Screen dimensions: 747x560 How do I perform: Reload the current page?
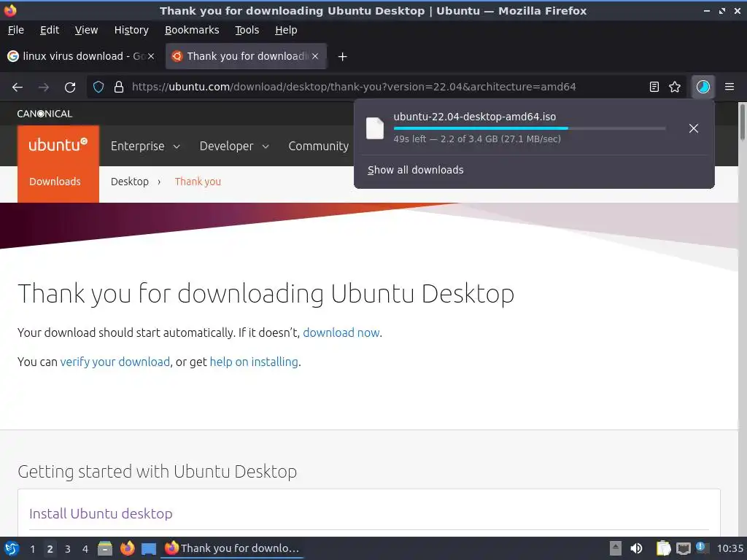click(70, 87)
